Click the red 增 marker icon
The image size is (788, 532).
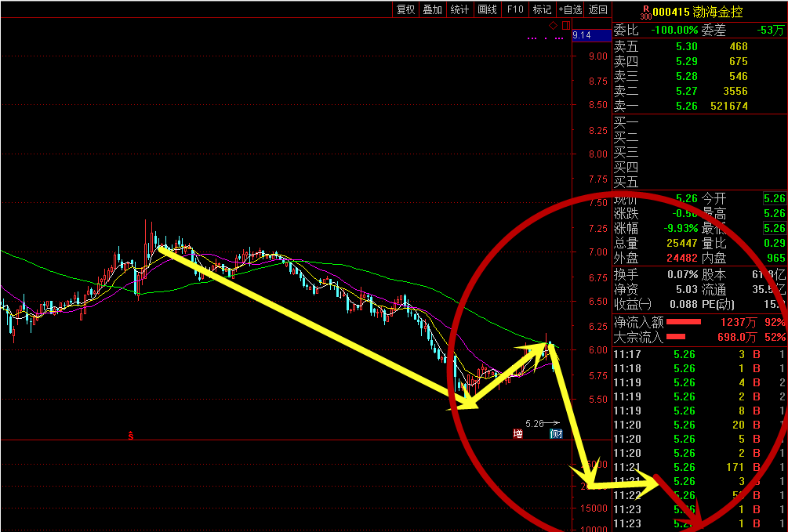[517, 433]
